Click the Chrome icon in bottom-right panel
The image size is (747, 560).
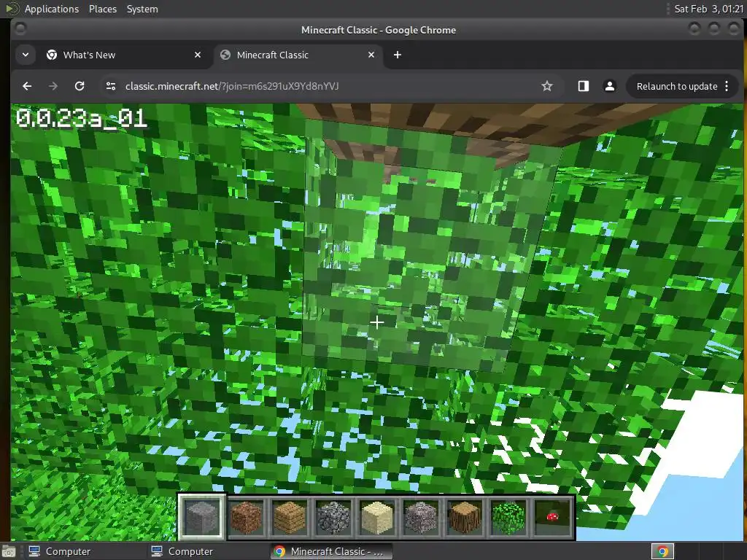pos(662,551)
